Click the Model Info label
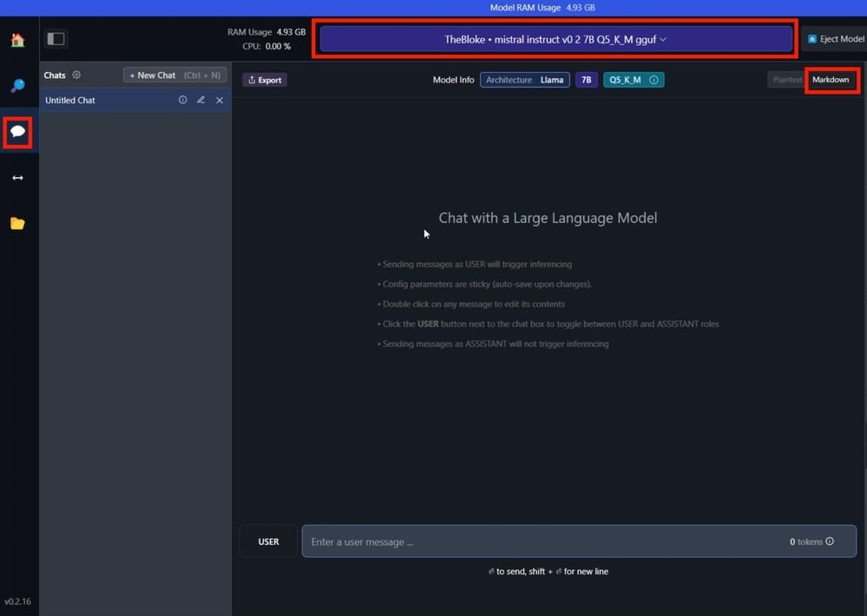The height and width of the screenshot is (616, 867). pyautogui.click(x=453, y=80)
